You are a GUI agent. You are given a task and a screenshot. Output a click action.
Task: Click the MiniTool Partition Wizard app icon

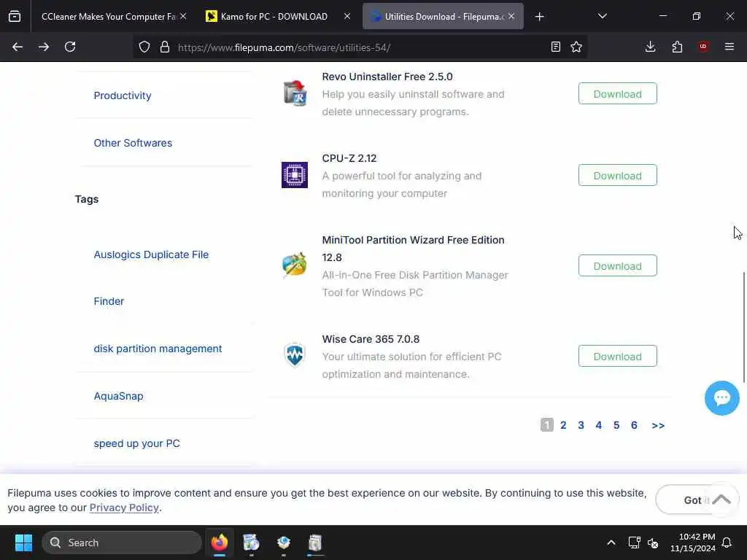tap(295, 265)
